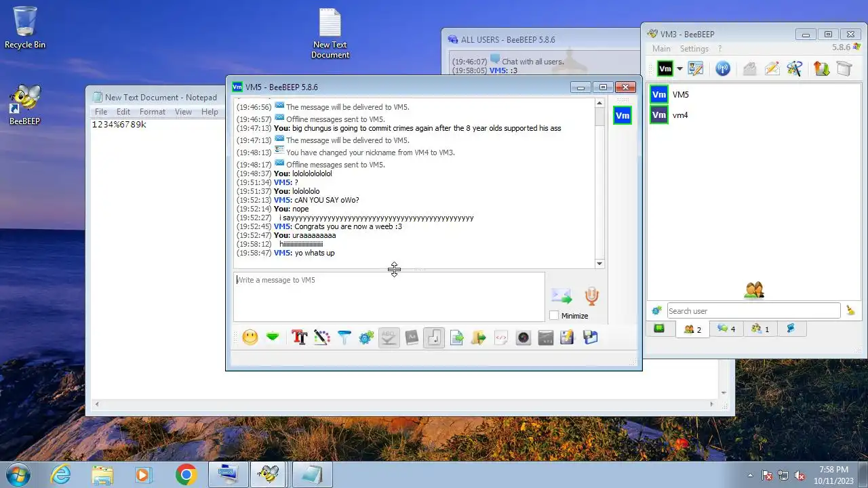Image resolution: width=868 pixels, height=488 pixels.
Task: Toggle the music-note sound icon in chat toolbar
Action: [435, 337]
